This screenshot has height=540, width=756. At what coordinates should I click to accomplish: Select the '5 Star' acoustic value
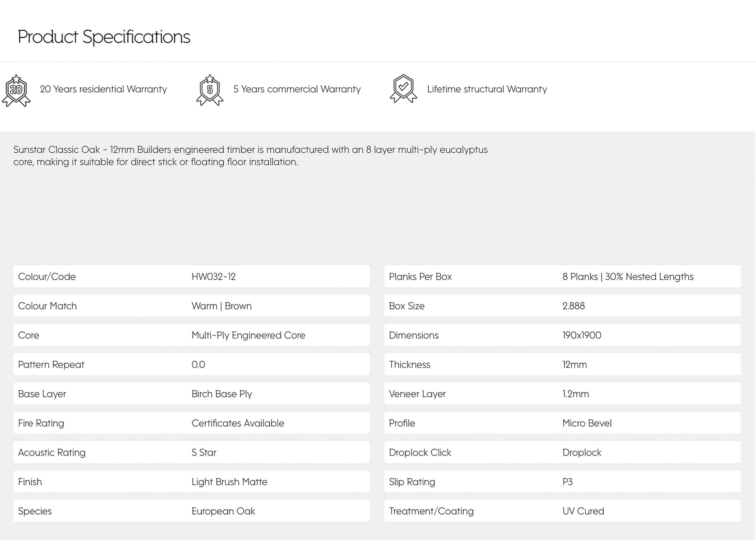pos(204,453)
